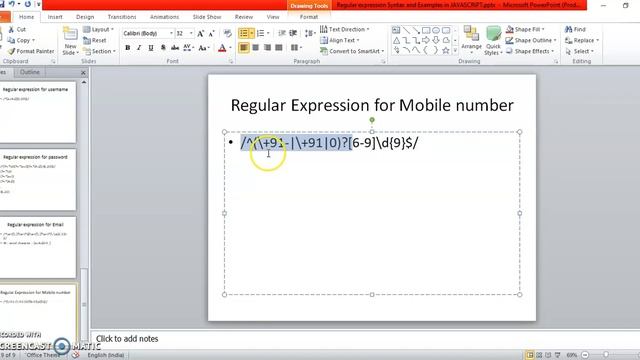Viewport: 640px width, 360px height.
Task: Select the username regex slide thumbnail
Action: pyautogui.click(x=38, y=111)
